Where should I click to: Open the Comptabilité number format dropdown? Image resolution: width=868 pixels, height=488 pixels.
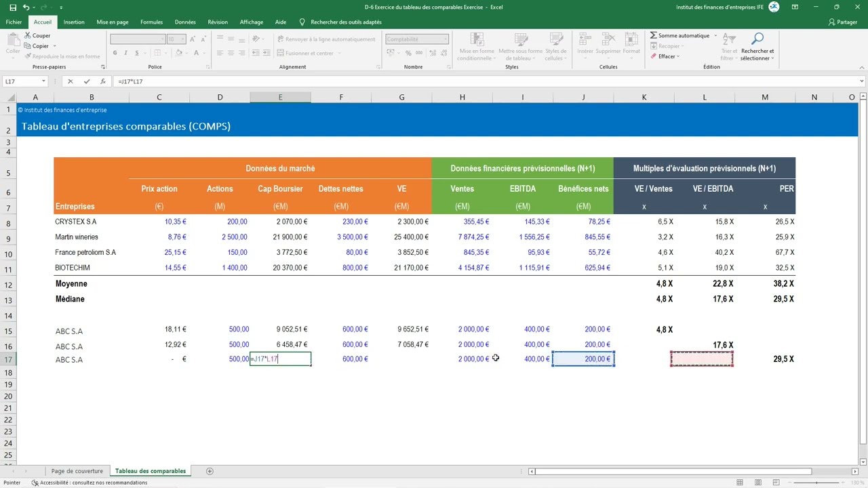click(x=446, y=39)
